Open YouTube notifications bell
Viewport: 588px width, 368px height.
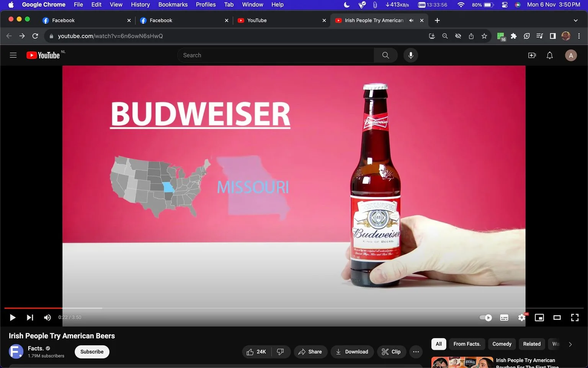tap(549, 55)
